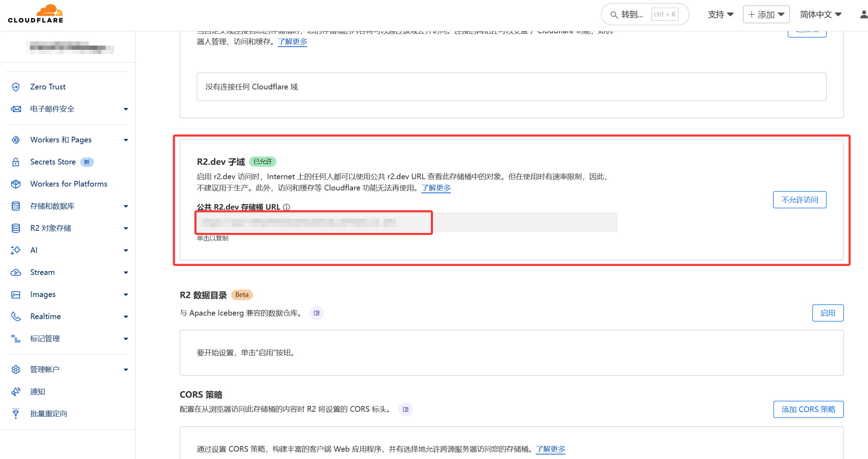This screenshot has height=459, width=868.
Task: Expand the Images section arrow
Action: coord(126,295)
